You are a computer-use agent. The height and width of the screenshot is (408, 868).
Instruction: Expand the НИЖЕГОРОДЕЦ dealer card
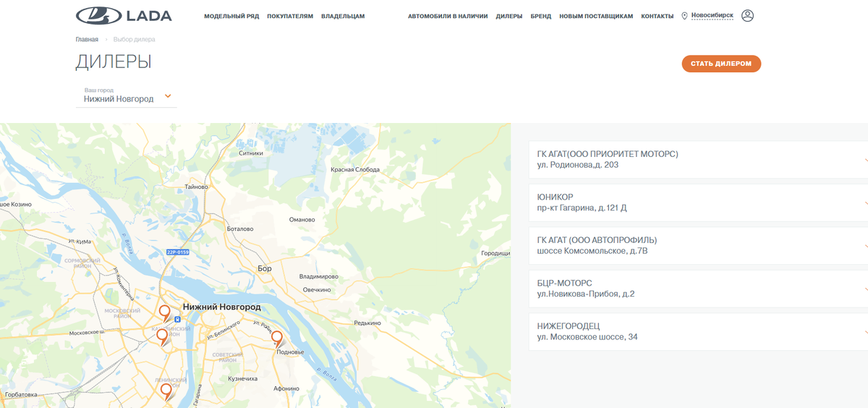point(698,331)
